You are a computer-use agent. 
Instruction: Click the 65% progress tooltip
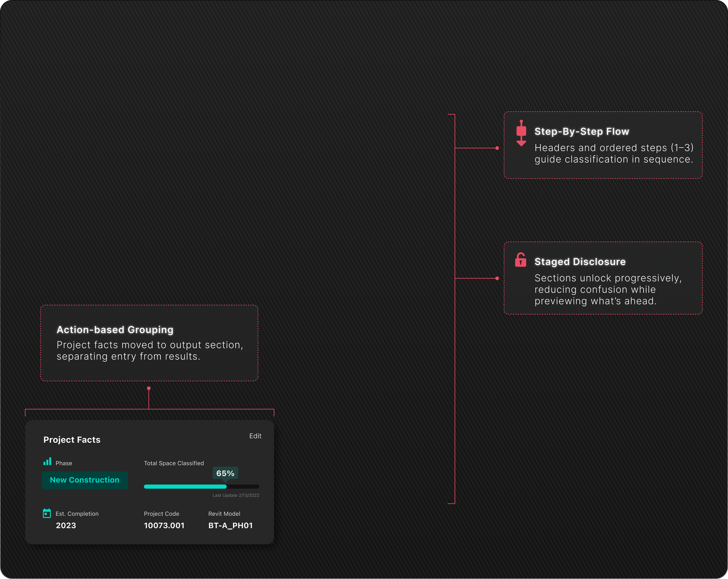click(225, 473)
